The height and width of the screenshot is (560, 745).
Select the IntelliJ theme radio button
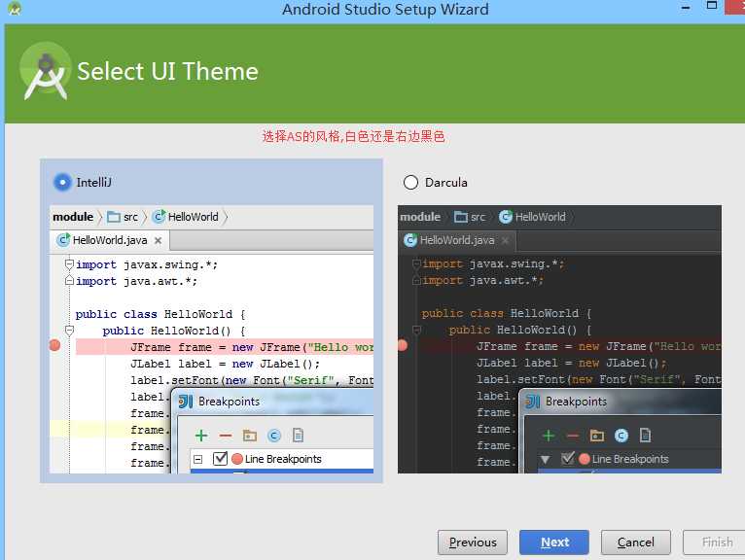click(x=62, y=183)
